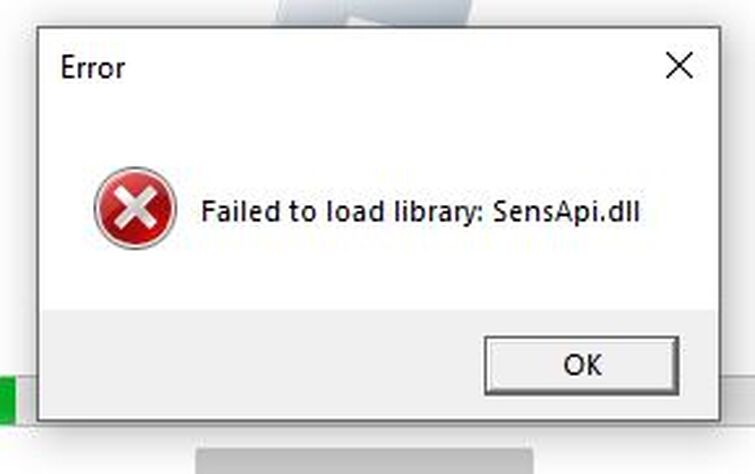Click the word 'library:' in the message
This screenshot has height=474, width=755.
tap(439, 212)
